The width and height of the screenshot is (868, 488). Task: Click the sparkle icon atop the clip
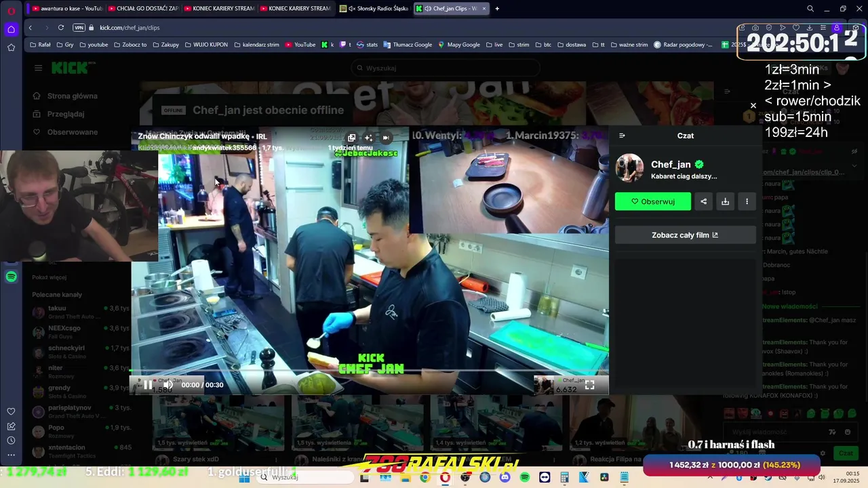tap(368, 138)
